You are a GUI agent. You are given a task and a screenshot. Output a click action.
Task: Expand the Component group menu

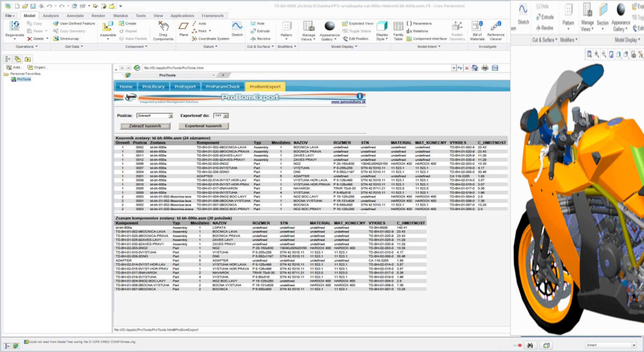pyautogui.click(x=136, y=46)
